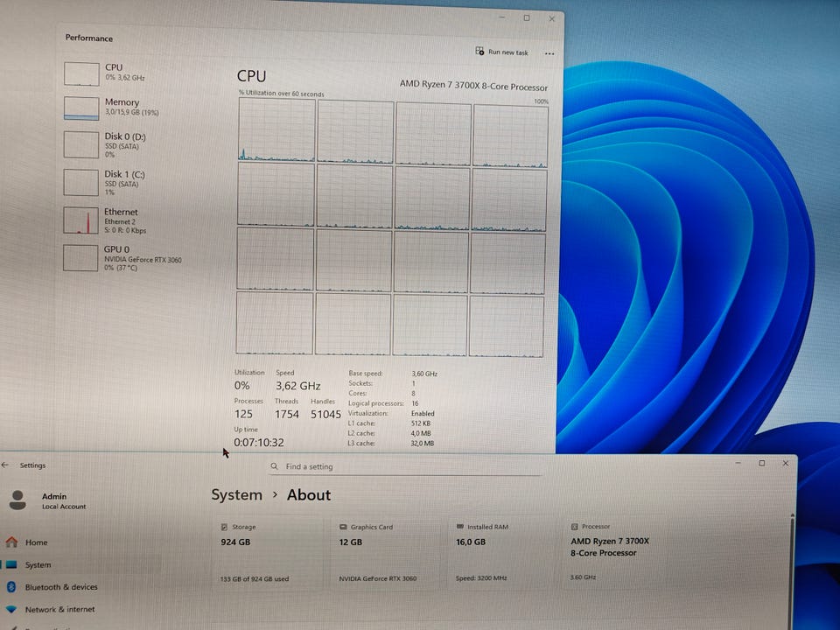Click the System monitor icon in sidebar
This screenshot has height=630, width=840.
coord(11,564)
